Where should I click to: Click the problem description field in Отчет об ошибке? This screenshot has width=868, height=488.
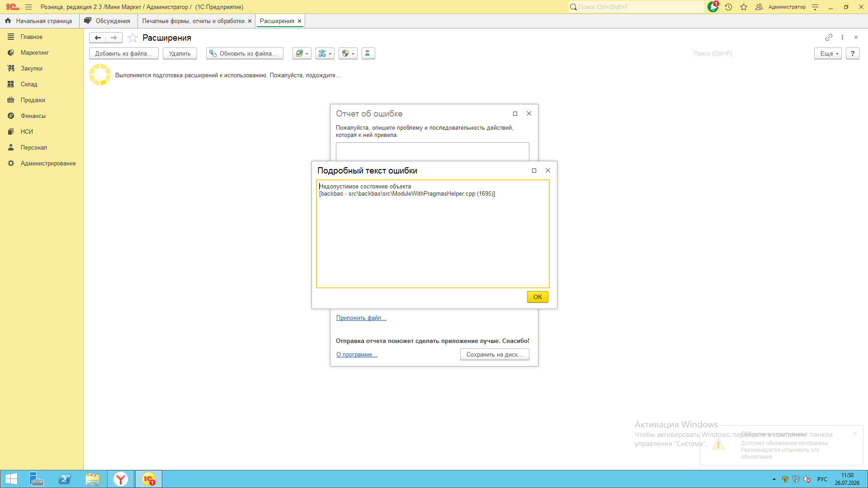(x=432, y=152)
